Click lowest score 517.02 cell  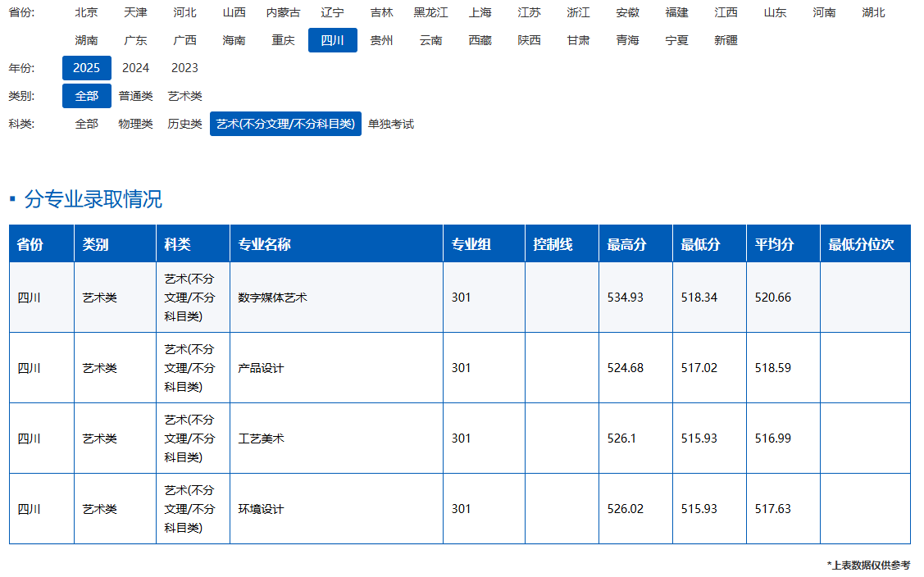click(x=709, y=368)
